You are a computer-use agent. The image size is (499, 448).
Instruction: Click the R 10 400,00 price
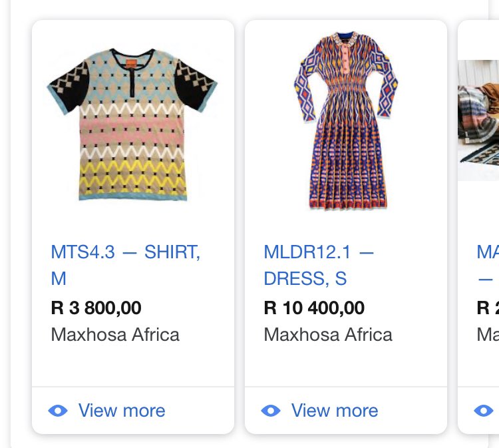pyautogui.click(x=314, y=308)
